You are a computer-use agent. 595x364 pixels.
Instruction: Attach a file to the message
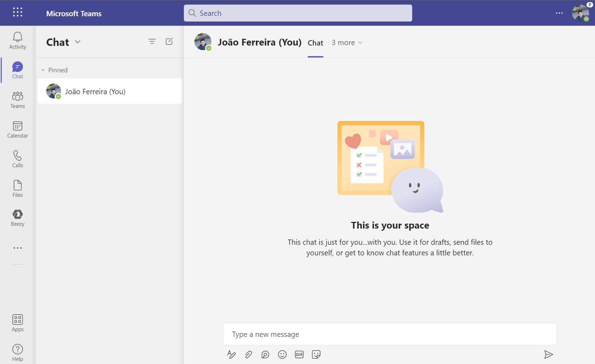coord(248,354)
